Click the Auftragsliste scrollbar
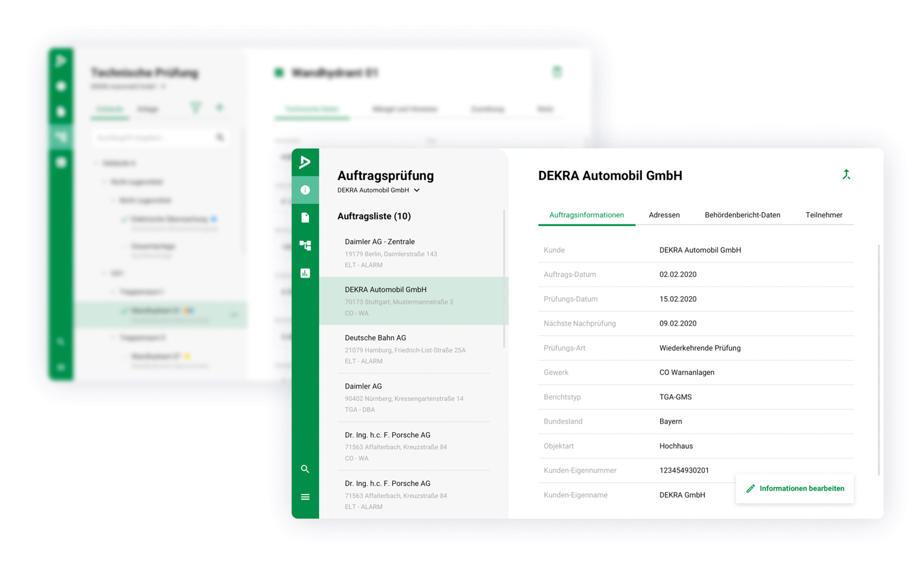Image resolution: width=924 pixels, height=568 pixels. click(504, 279)
